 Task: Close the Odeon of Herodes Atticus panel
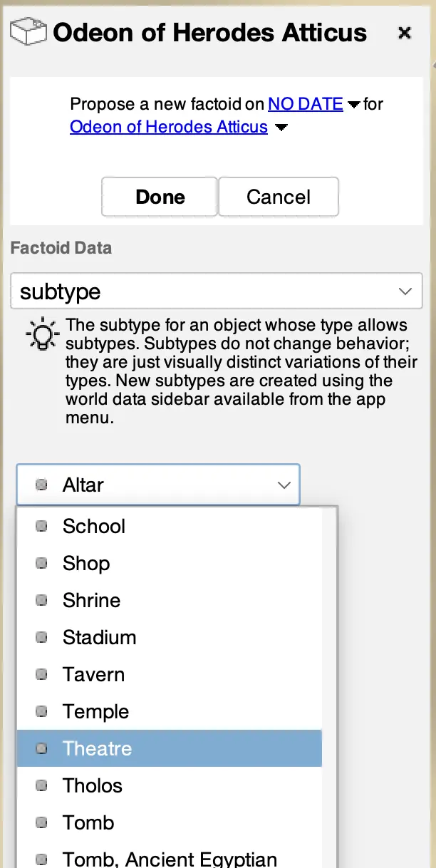point(405,33)
